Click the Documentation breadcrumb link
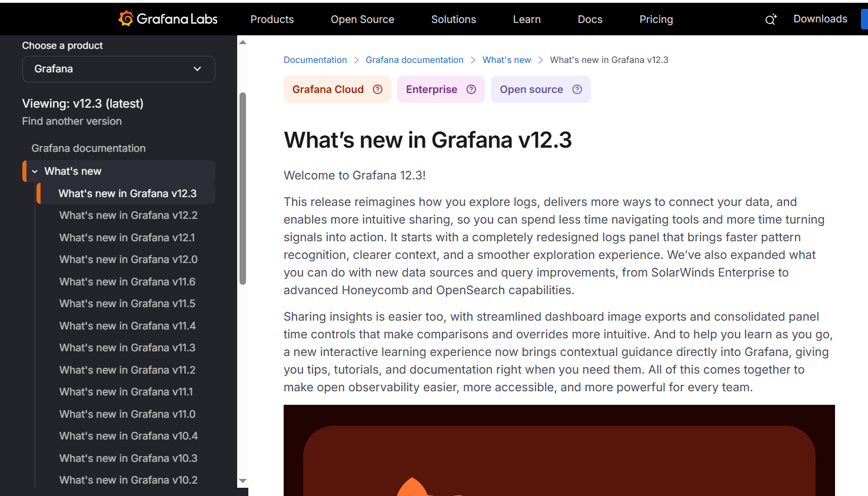868x496 pixels. click(315, 60)
